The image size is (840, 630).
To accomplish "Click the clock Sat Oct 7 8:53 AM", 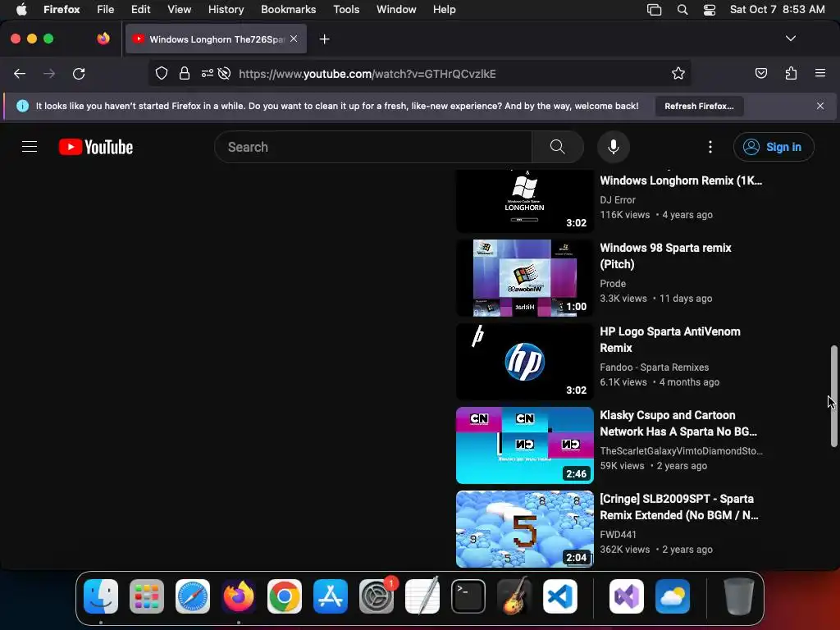I will click(777, 10).
